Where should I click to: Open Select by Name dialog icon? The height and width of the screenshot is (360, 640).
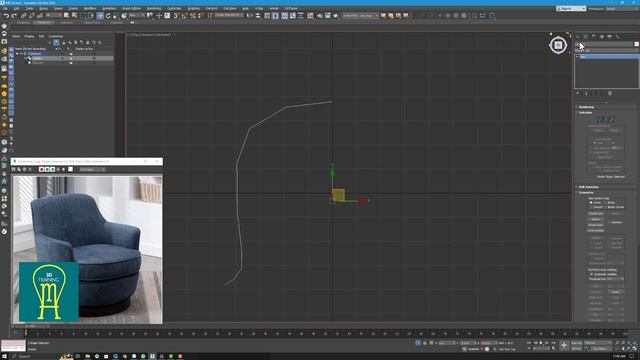74,16
